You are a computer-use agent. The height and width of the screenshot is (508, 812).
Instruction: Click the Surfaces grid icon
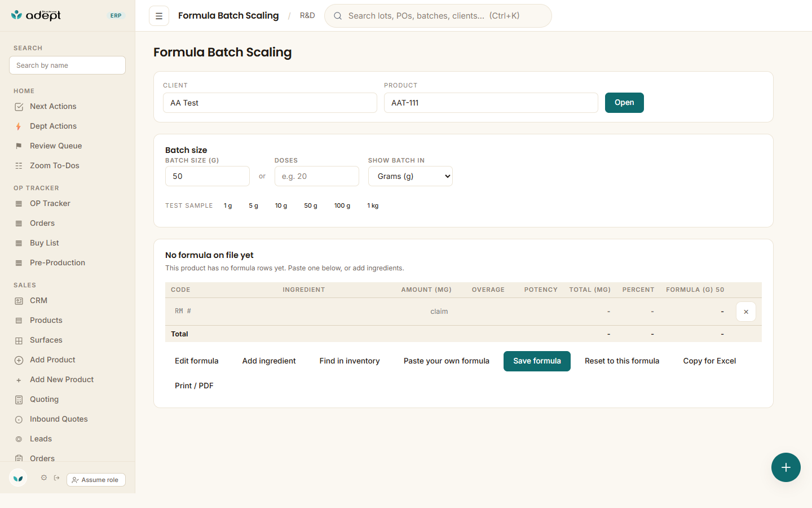19,340
